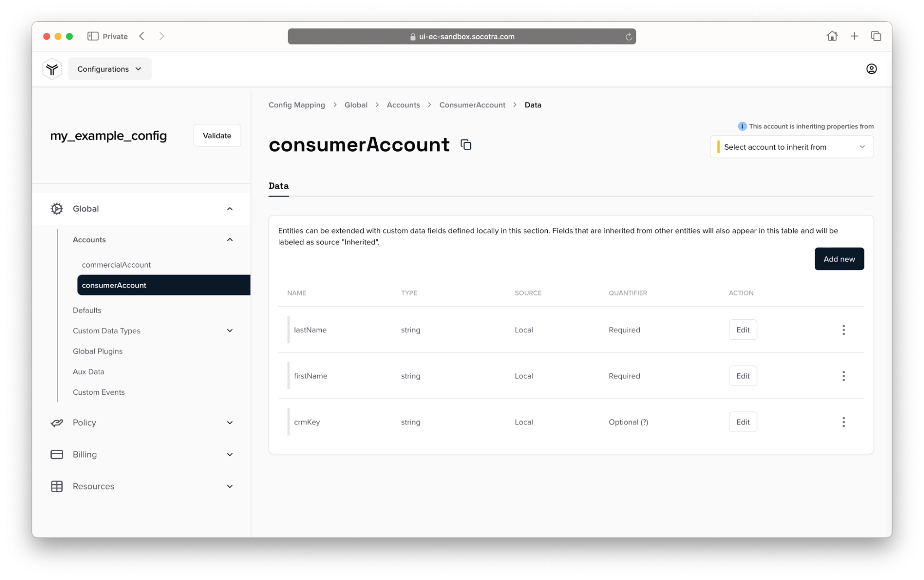Click the browser home icon
Viewport: 924px width, 580px height.
[832, 36]
